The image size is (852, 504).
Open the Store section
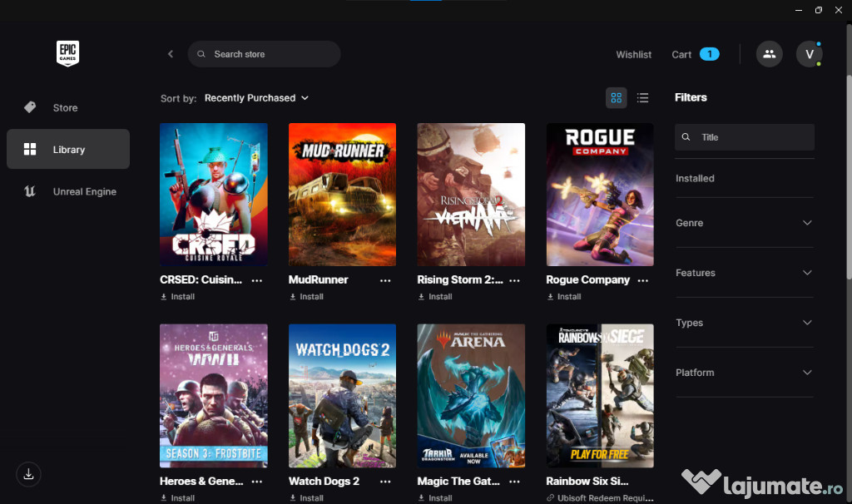pos(68,107)
